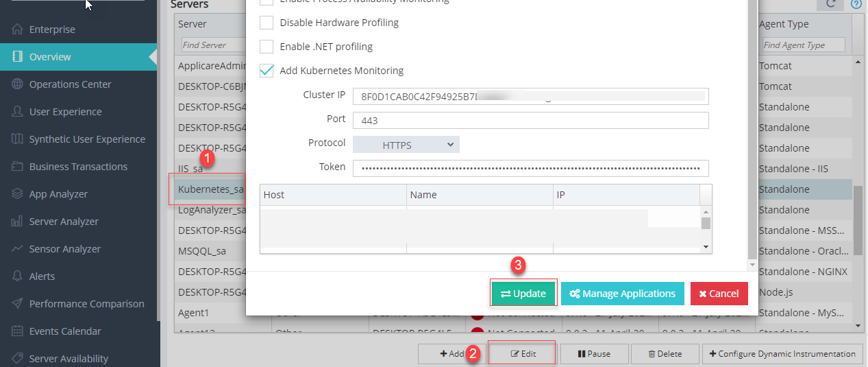Click the Server Analyzer chart icon
The width and height of the screenshot is (868, 367).
17,222
